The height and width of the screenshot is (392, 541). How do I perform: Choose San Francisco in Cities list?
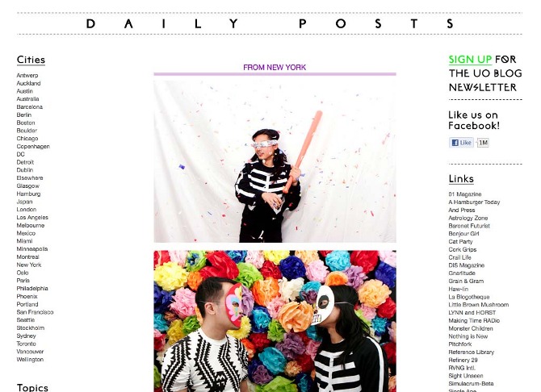tap(35, 312)
